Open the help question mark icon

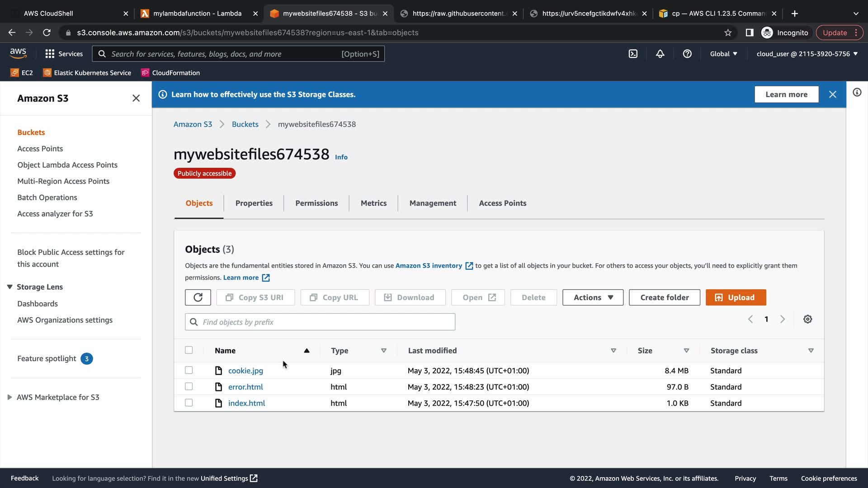coord(687,54)
